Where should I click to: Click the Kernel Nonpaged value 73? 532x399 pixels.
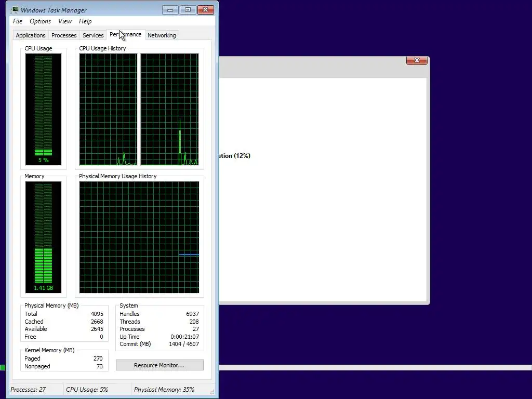pyautogui.click(x=99, y=366)
